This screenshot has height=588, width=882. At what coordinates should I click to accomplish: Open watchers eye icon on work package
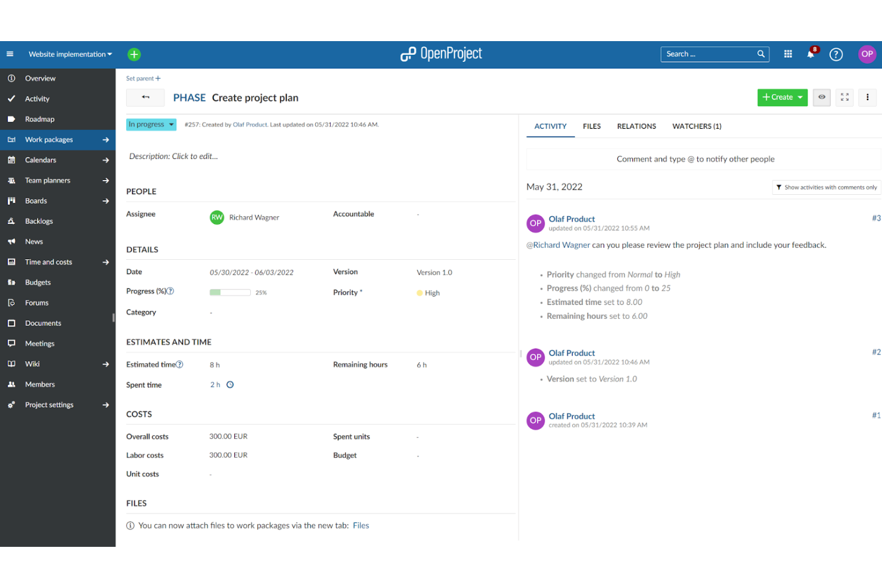(x=821, y=97)
